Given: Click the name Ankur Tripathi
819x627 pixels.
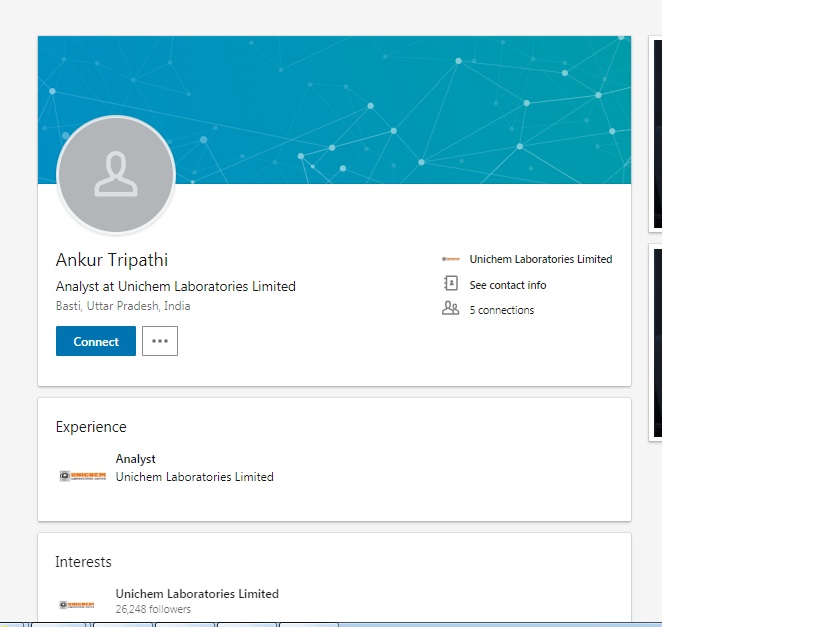Looking at the screenshot, I should coord(112,260).
